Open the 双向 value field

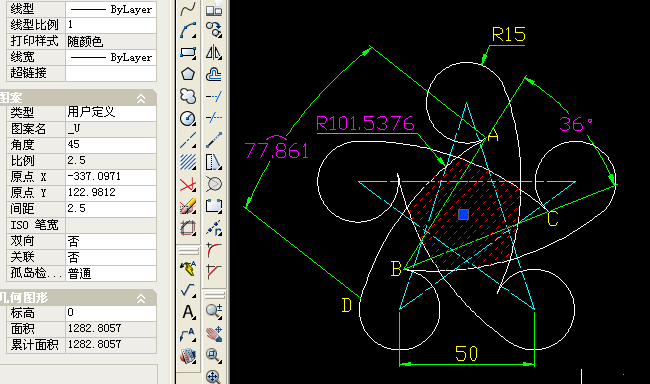click(111, 241)
